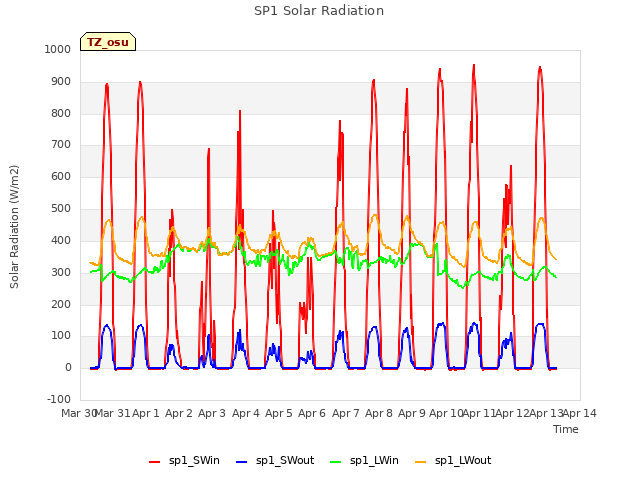Screen dimensions: 640x480
Task: Click the Time axis label
Action: pos(566,429)
